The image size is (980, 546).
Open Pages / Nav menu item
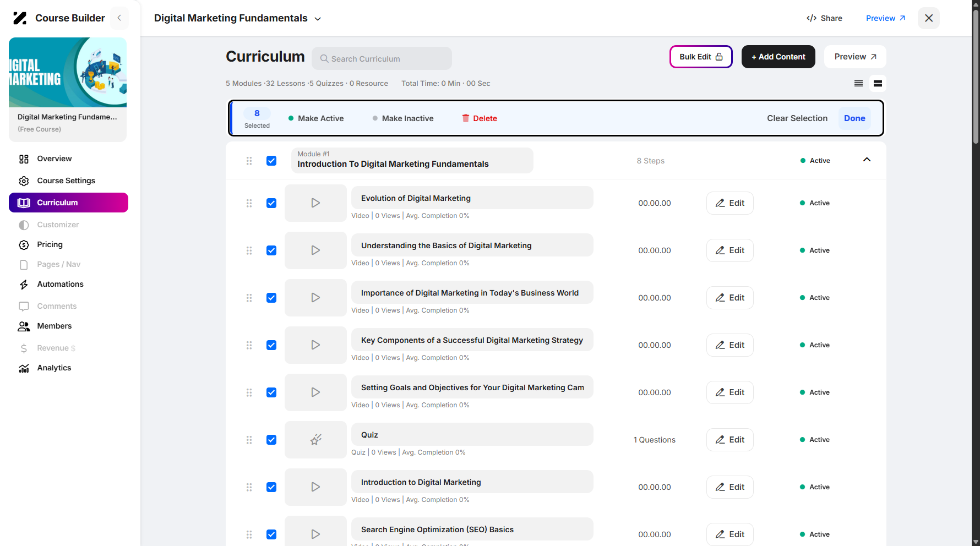[x=58, y=264]
